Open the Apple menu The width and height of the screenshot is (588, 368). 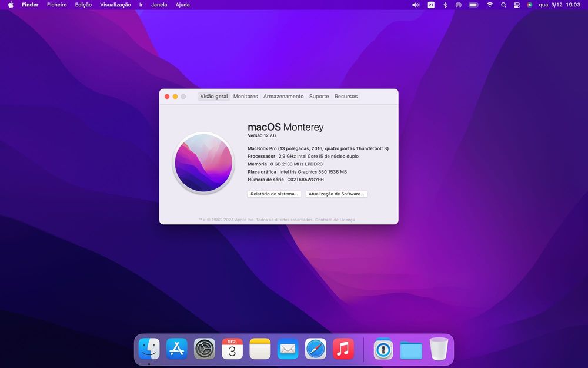(x=11, y=5)
